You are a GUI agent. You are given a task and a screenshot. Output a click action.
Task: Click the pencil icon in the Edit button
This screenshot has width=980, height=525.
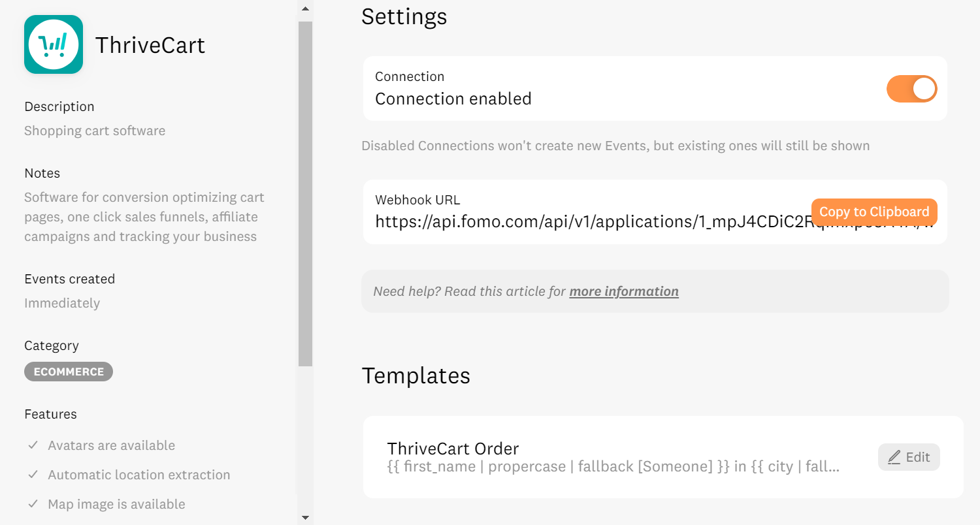pyautogui.click(x=894, y=458)
